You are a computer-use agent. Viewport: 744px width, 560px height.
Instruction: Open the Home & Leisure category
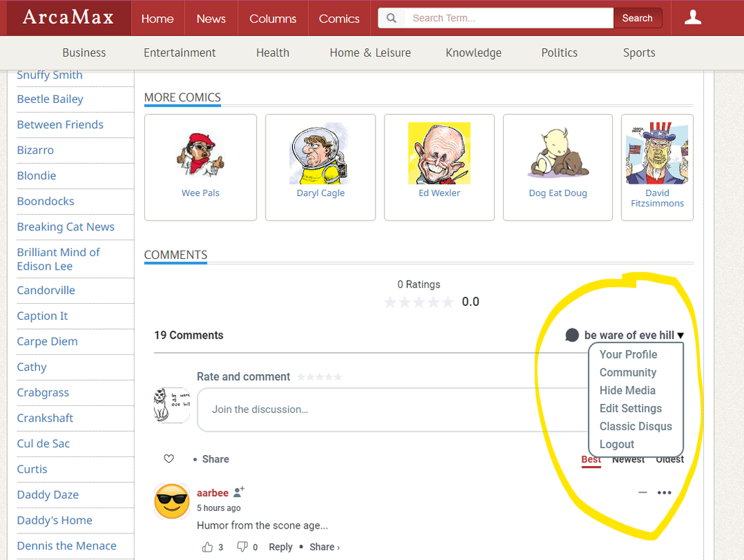370,52
